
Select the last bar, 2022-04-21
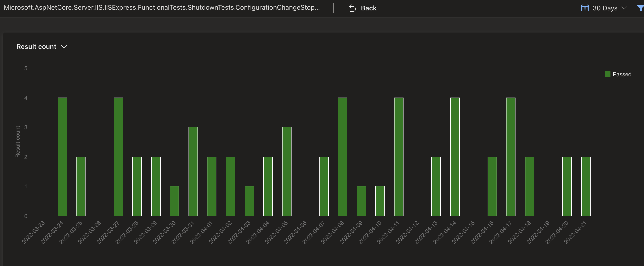(585, 186)
